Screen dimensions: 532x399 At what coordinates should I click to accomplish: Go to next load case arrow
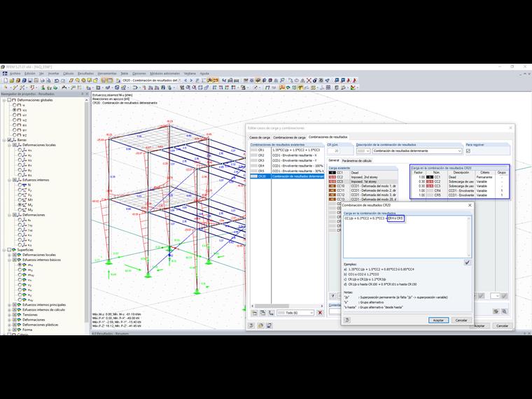pos(191,80)
